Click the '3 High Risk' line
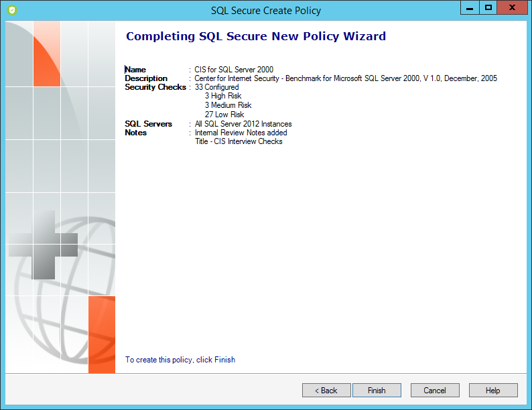This screenshot has width=532, height=410. 223,96
